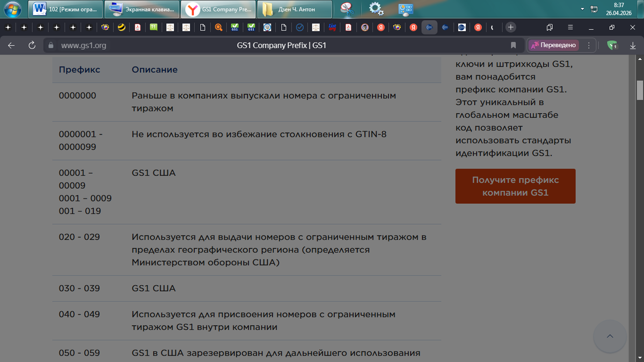The width and height of the screenshot is (644, 362).
Task: Click the page's vertical scrollbar thumb
Action: 640,90
